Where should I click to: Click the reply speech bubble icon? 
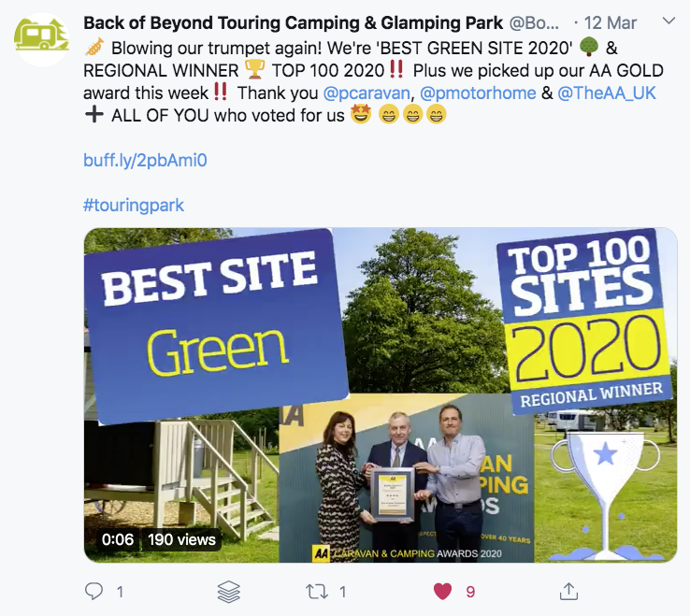tap(93, 592)
